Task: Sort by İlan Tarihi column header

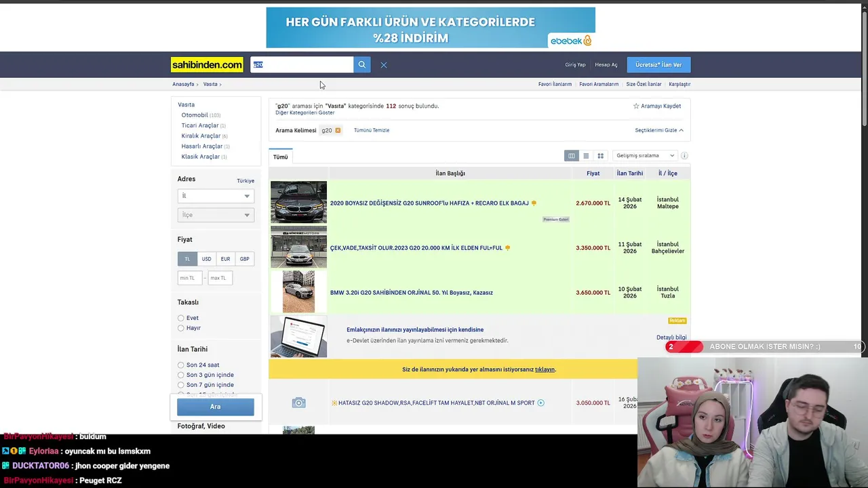Action: pos(630,174)
